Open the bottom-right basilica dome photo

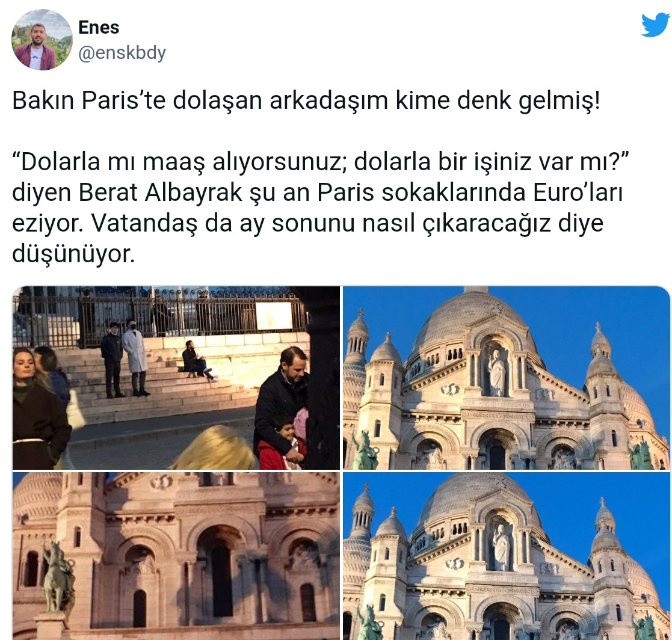(x=506, y=556)
